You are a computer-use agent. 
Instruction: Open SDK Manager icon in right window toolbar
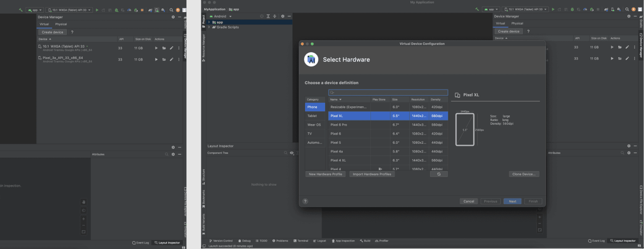point(619,9)
